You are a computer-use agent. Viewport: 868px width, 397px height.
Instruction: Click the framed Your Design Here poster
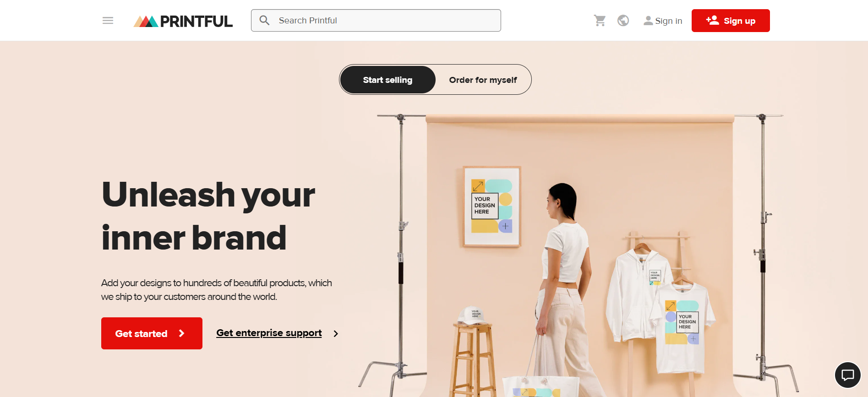(x=492, y=207)
